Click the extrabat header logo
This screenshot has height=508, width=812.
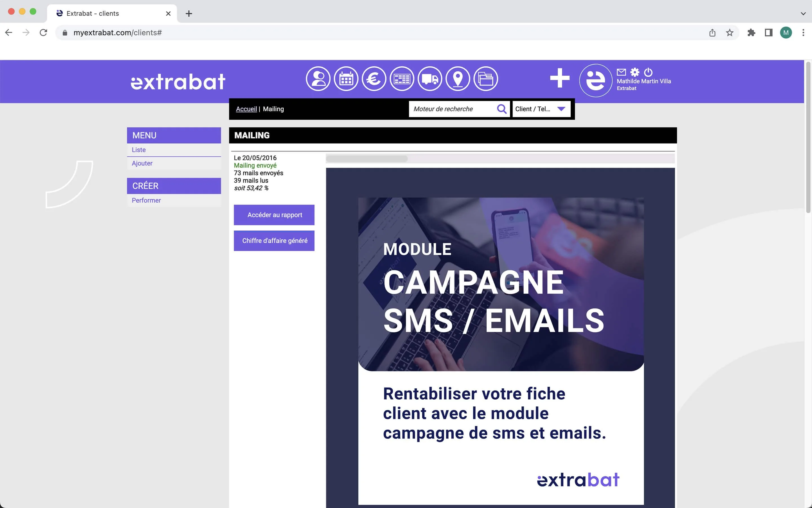tap(178, 82)
